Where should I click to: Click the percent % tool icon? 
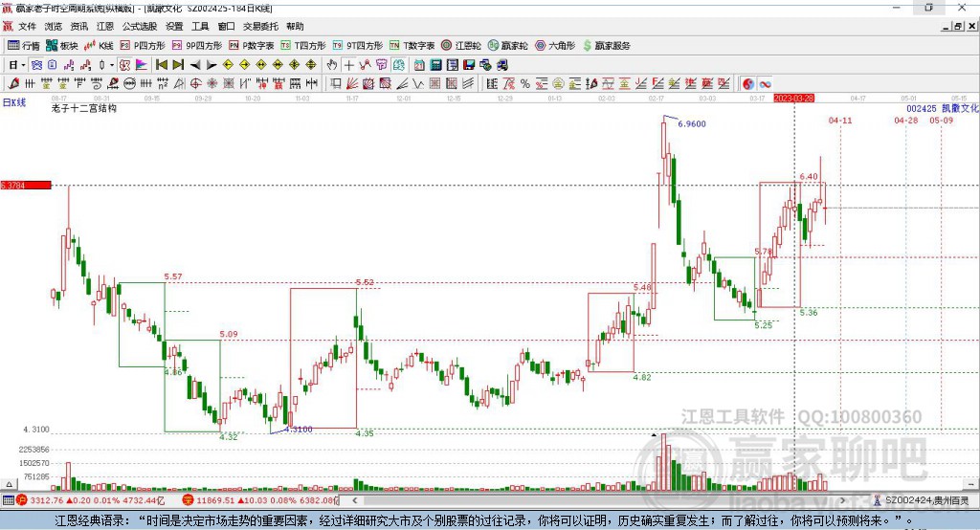(525, 84)
